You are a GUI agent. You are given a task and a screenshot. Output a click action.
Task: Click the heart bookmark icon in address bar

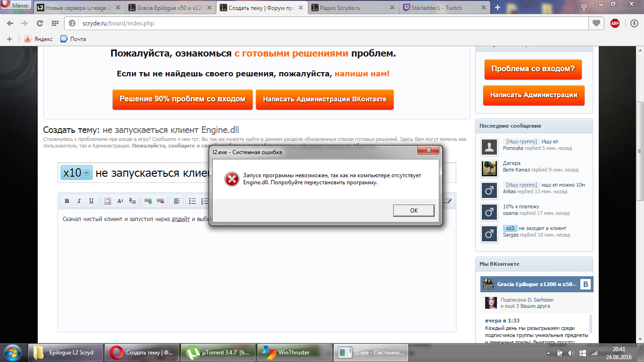[596, 23]
